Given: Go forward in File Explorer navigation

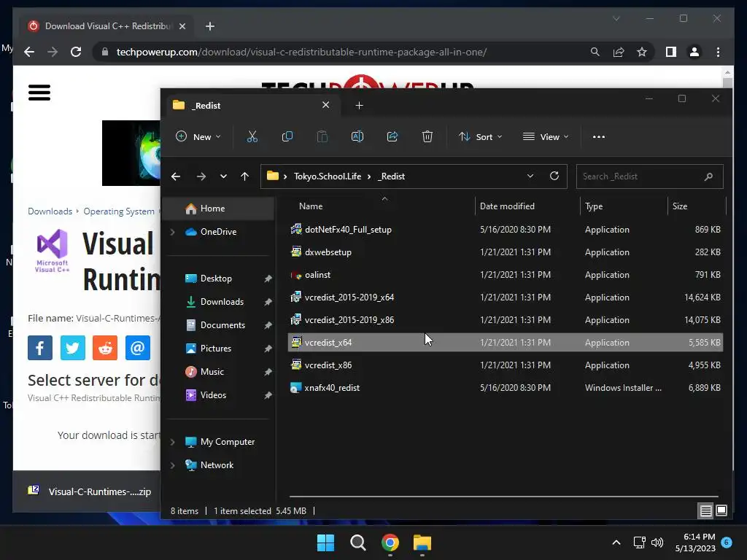Looking at the screenshot, I should click(201, 176).
